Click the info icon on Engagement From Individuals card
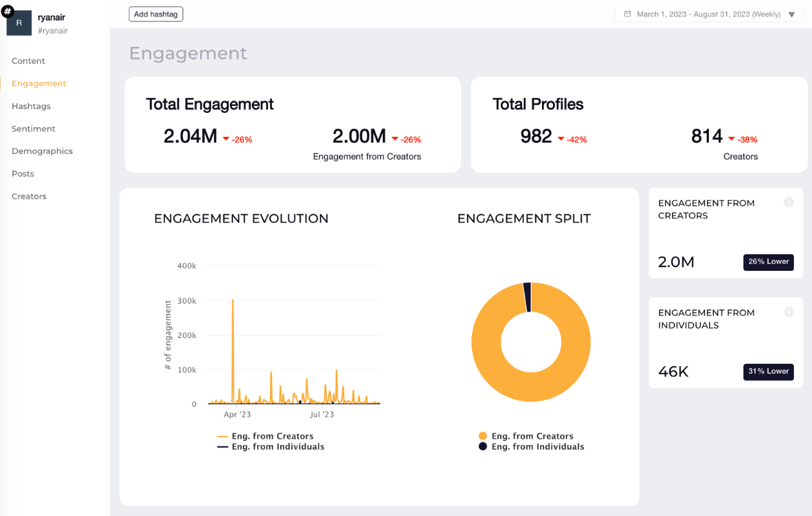Image resolution: width=812 pixels, height=516 pixels. click(x=788, y=312)
